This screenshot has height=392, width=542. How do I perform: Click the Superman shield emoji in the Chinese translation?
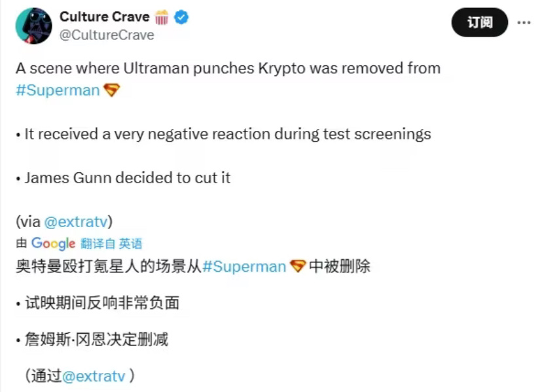coord(298,266)
